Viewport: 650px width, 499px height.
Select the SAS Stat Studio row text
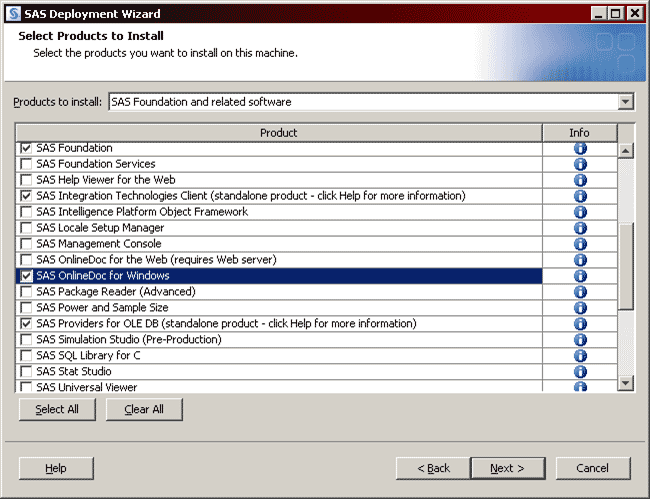click(x=74, y=371)
